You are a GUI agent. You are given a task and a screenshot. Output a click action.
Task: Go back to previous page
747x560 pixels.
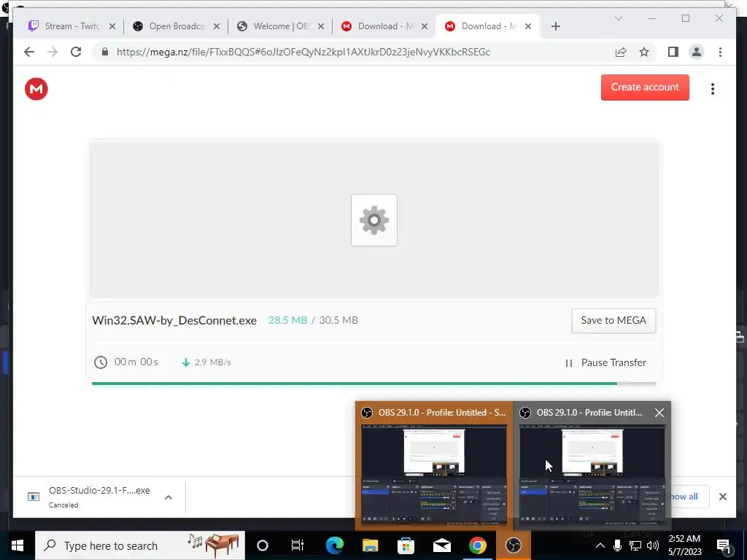[29, 52]
